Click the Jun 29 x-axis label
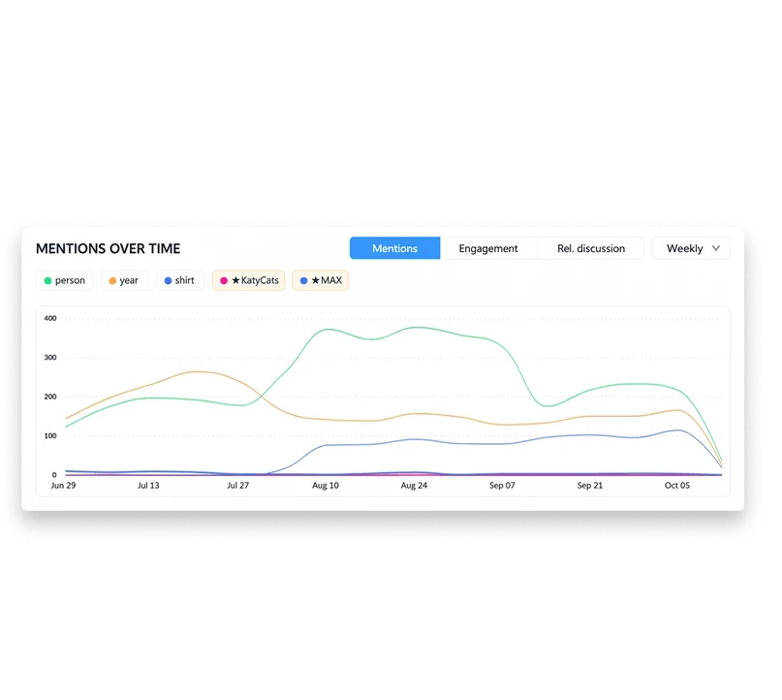The image size is (782, 700). 63,486
